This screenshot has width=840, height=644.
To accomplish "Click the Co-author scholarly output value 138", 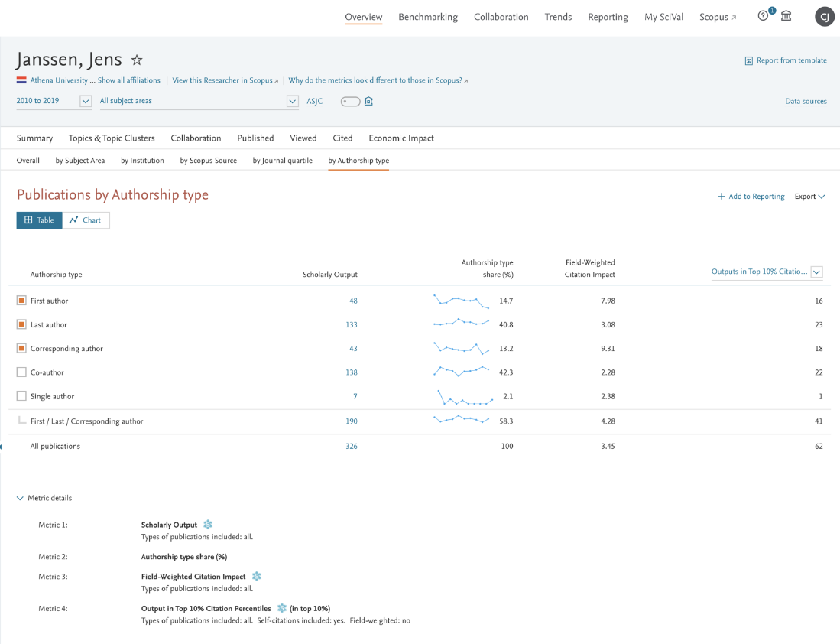I will pos(352,372).
